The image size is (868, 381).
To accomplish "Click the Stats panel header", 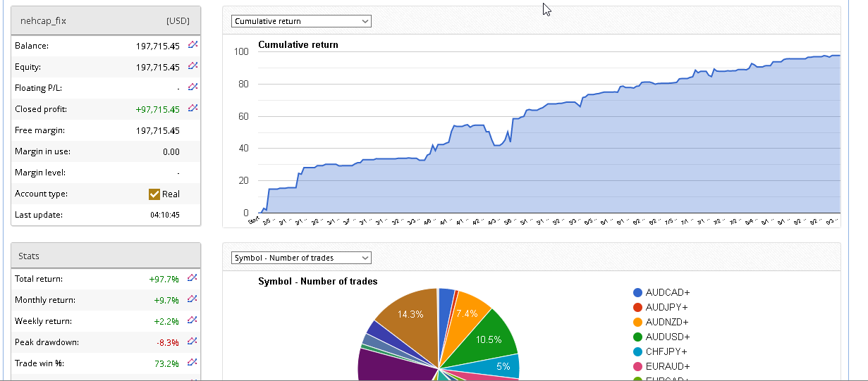I will pyautogui.click(x=106, y=256).
